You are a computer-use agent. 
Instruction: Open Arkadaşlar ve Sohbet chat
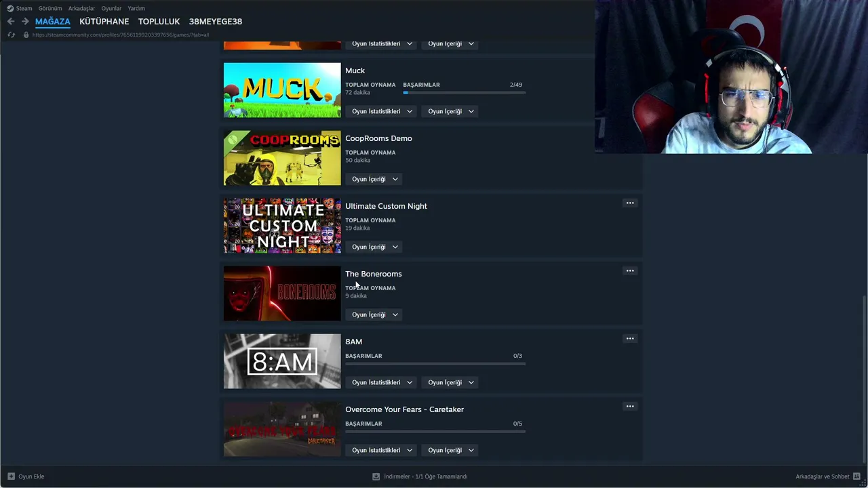[828, 476]
